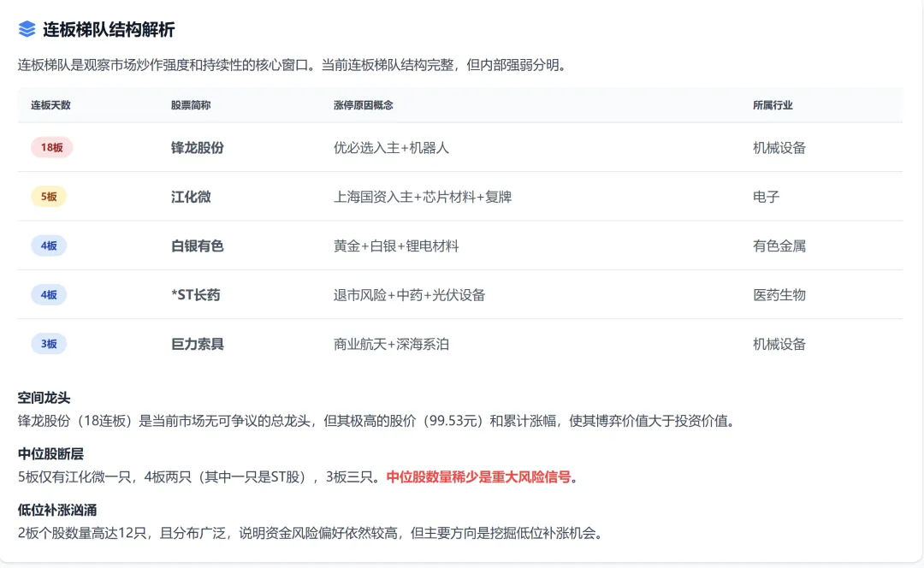Click the stacked layers icon beside the title
The image size is (924, 568).
pos(27,29)
